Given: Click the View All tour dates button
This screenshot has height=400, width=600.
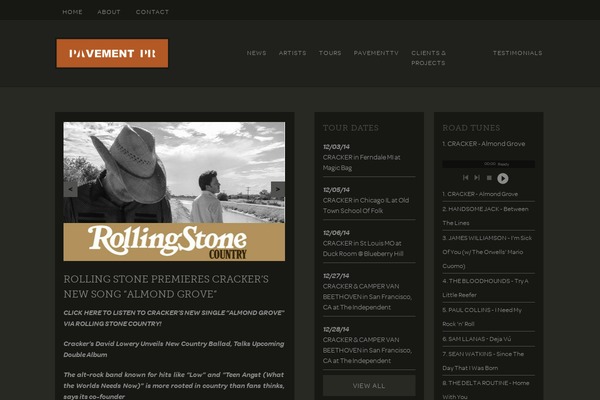Looking at the screenshot, I should click(369, 385).
